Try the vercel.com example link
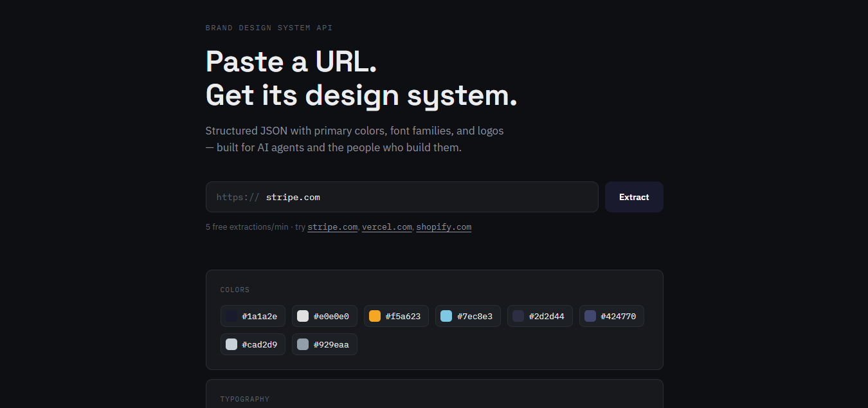 (387, 227)
